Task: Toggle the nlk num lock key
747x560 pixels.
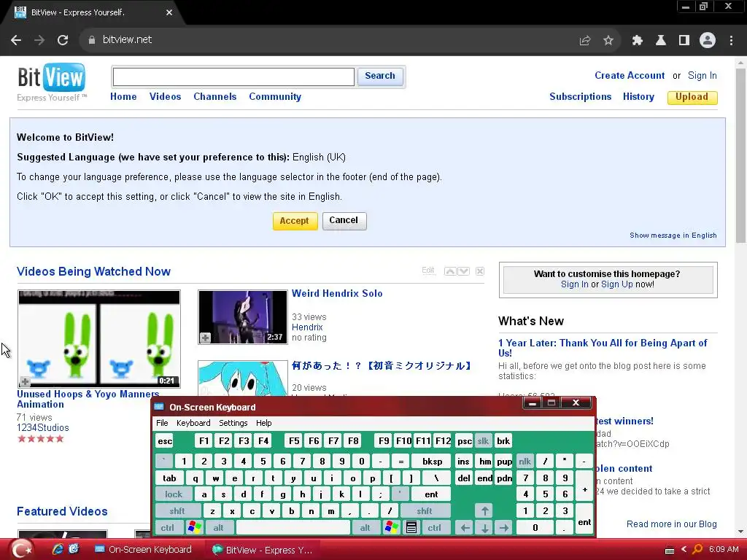Action: [x=525, y=461]
